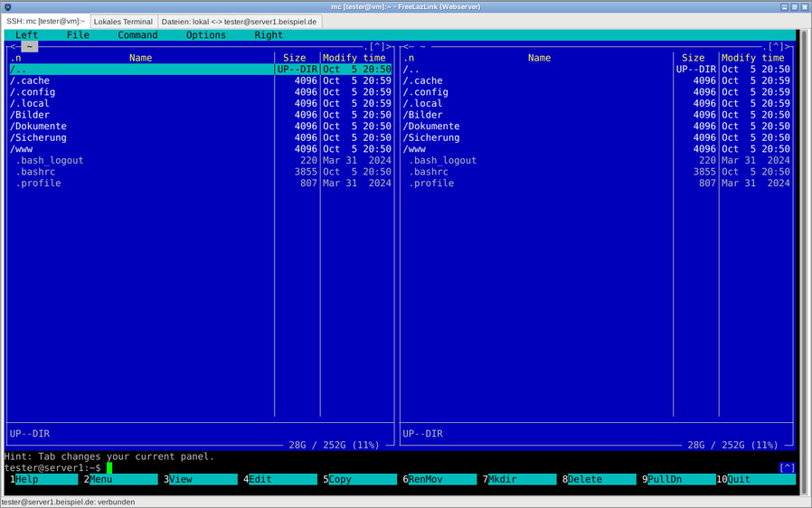Select .bashrc in the left panel
Viewport: 812px width, 508px height.
point(201,172)
